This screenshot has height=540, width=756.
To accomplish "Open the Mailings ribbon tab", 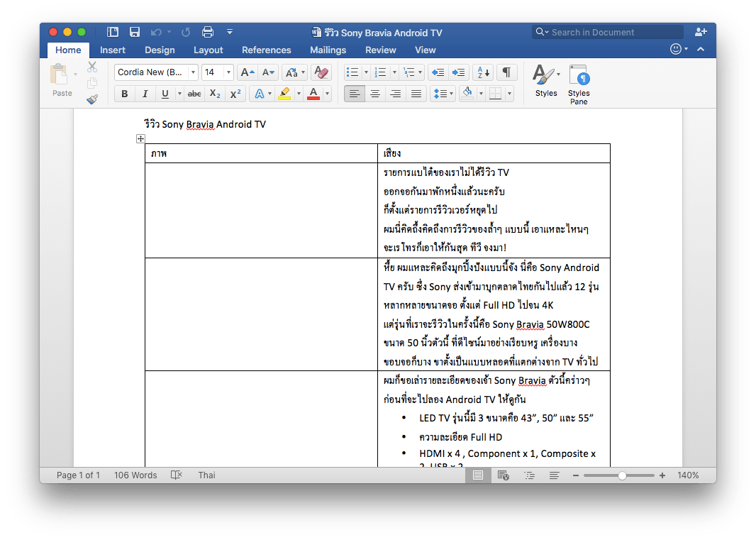I will tap(328, 50).
